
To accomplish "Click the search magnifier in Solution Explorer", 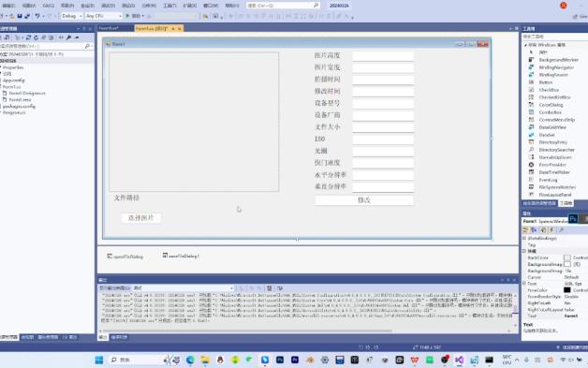I will tap(87, 46).
